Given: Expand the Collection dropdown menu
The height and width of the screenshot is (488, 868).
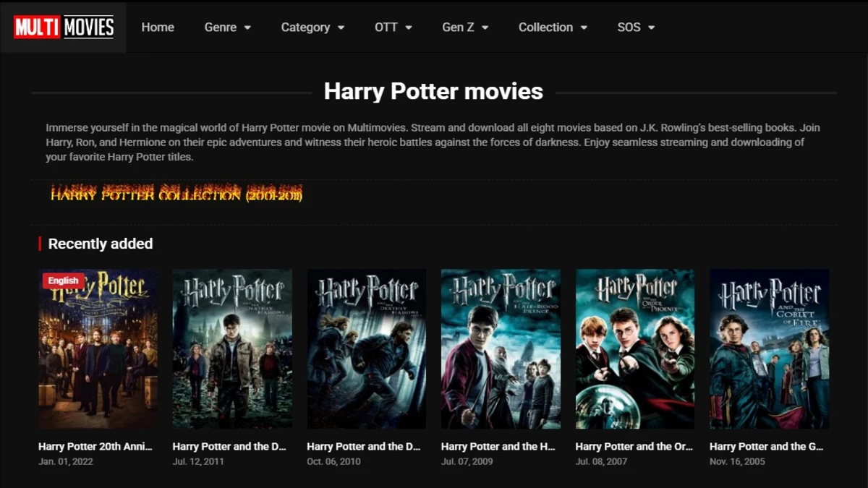Looking at the screenshot, I should tap(553, 27).
